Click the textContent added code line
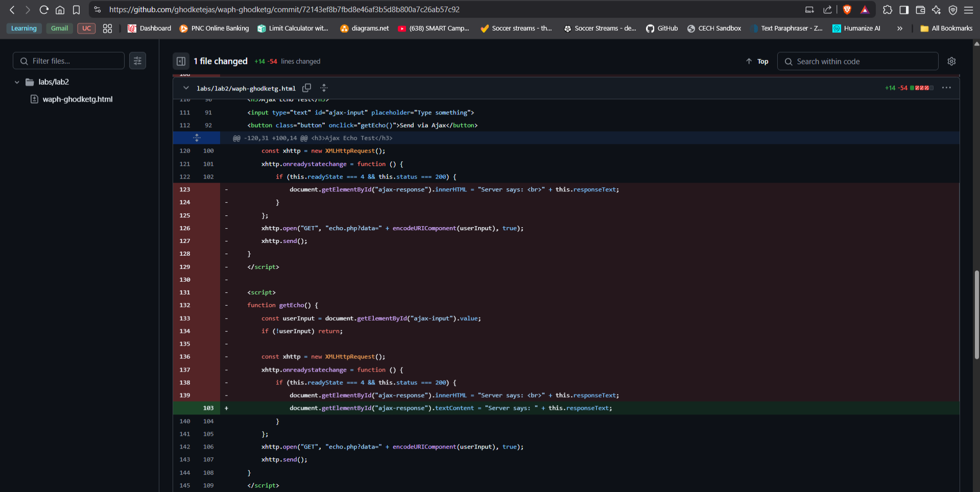Viewport: 980px width, 492px height. point(451,408)
